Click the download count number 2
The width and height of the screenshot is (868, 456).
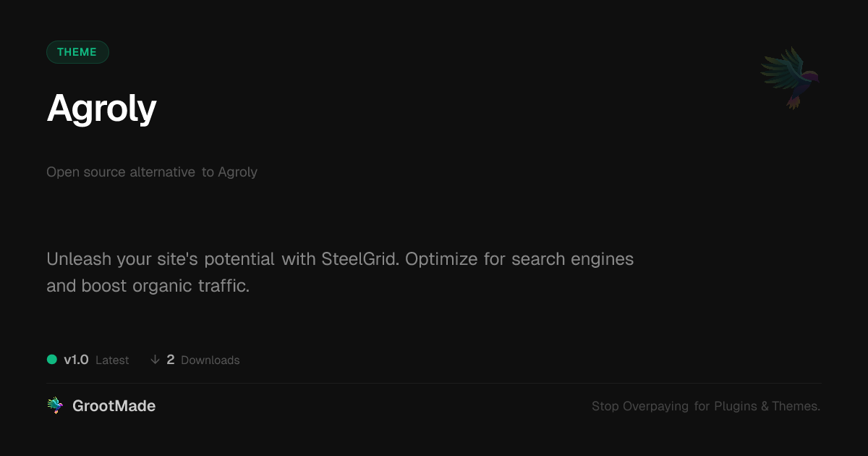171,360
